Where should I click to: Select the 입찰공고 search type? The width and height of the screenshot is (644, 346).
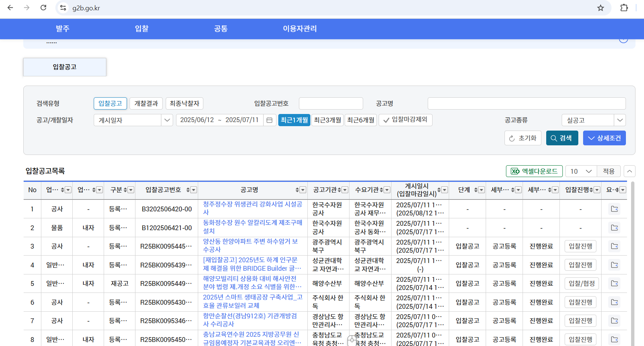[110, 104]
